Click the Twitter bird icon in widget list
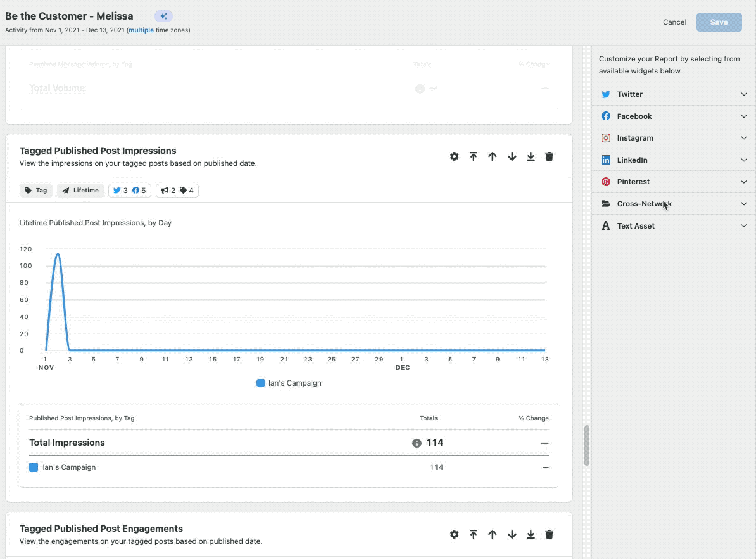The height and width of the screenshot is (559, 756). point(606,94)
